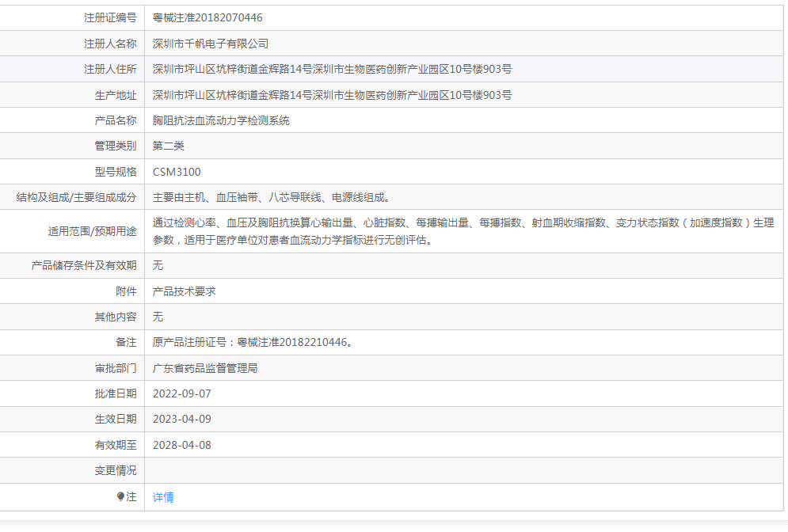Select approval date 2022-09-07
The height and width of the screenshot is (532, 788).
[x=182, y=393]
